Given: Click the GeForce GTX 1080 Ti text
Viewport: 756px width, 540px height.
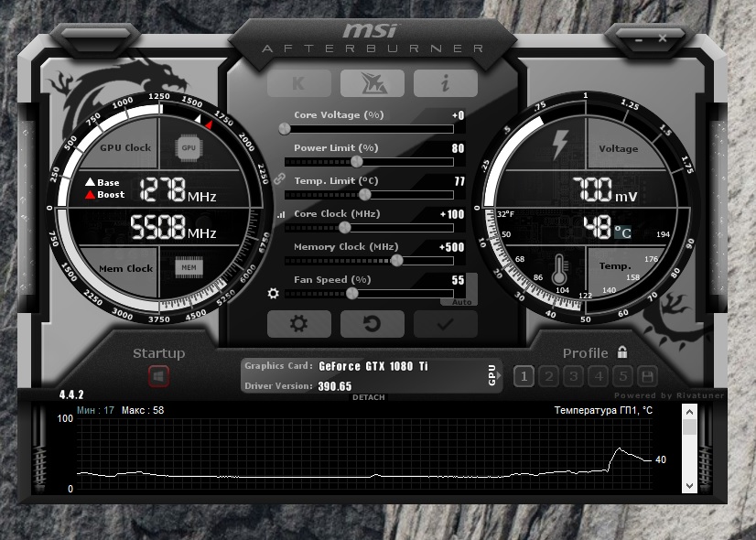Looking at the screenshot, I should click(373, 366).
